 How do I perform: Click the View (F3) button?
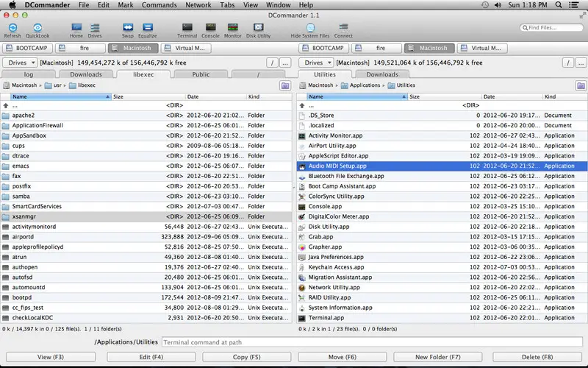[x=51, y=357]
